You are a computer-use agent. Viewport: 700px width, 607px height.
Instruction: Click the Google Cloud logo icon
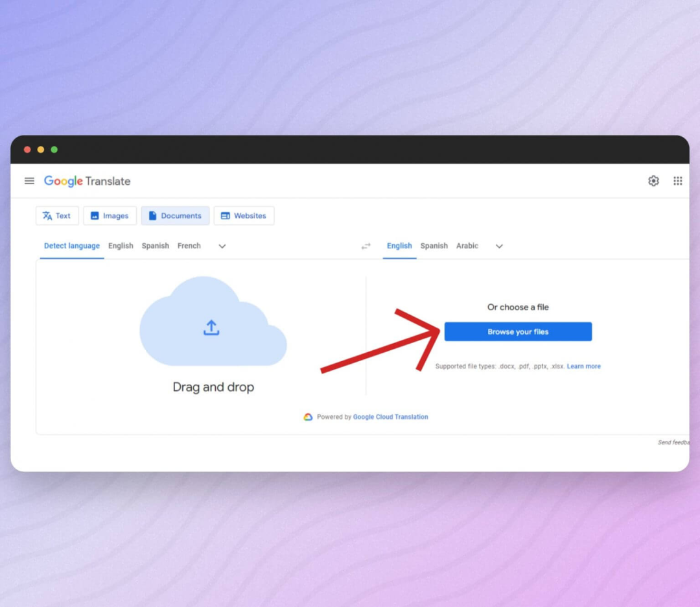308,417
